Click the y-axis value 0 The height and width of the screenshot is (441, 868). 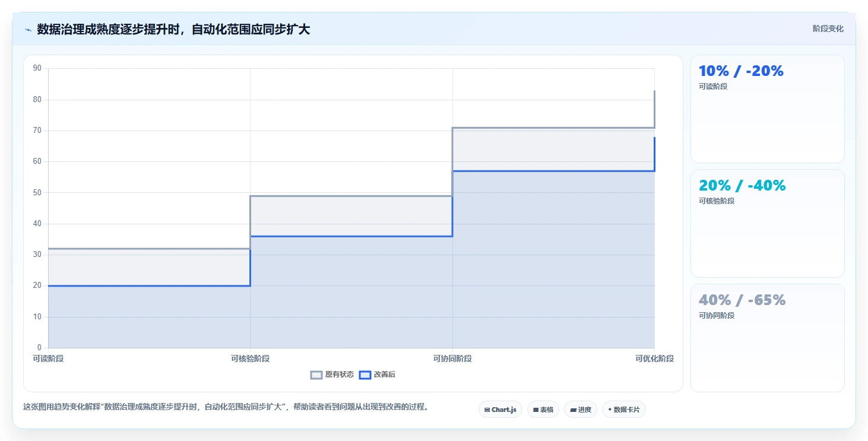(x=39, y=348)
